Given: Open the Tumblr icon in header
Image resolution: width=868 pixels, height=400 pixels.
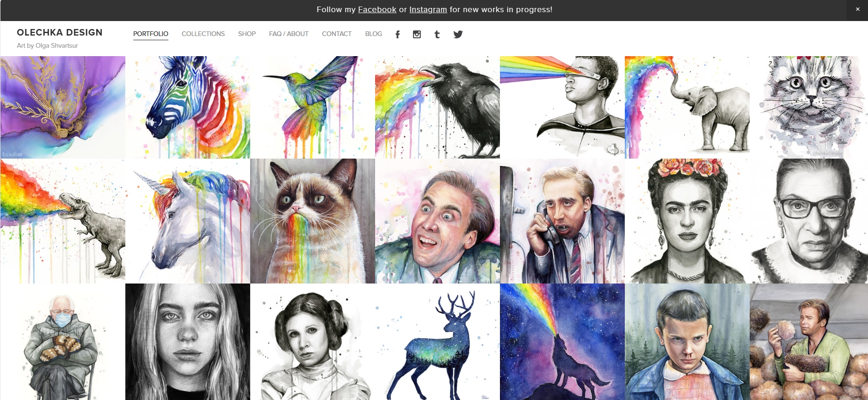Looking at the screenshot, I should tap(437, 34).
